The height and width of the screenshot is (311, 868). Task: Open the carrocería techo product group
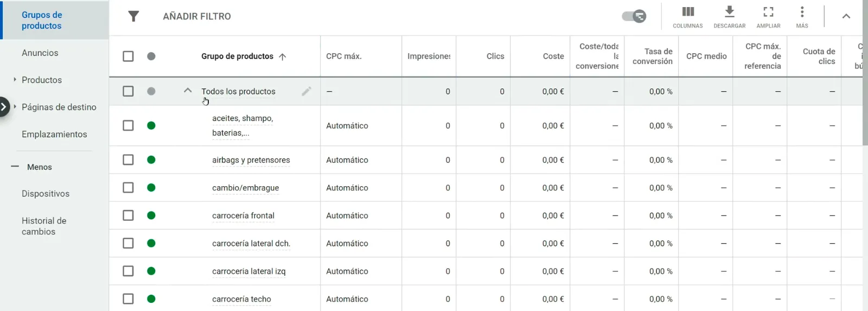pos(241,299)
